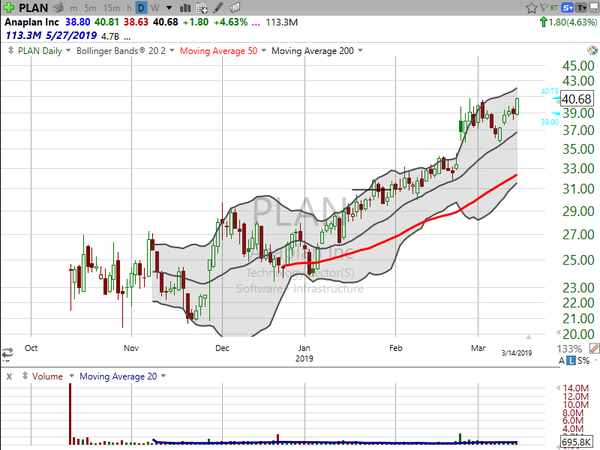Image resolution: width=600 pixels, height=450 pixels.
Task: Click the low price 38.63
Action: (136, 22)
